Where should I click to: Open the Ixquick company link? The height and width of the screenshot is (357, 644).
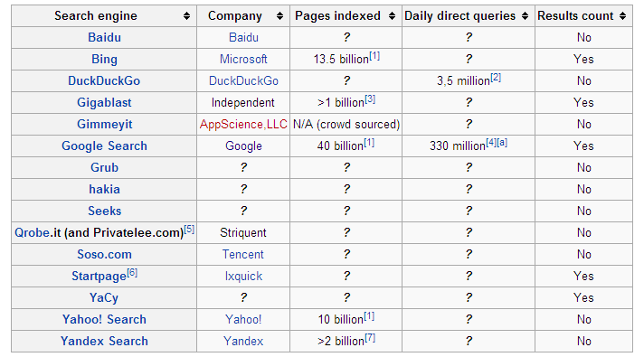pos(243,277)
